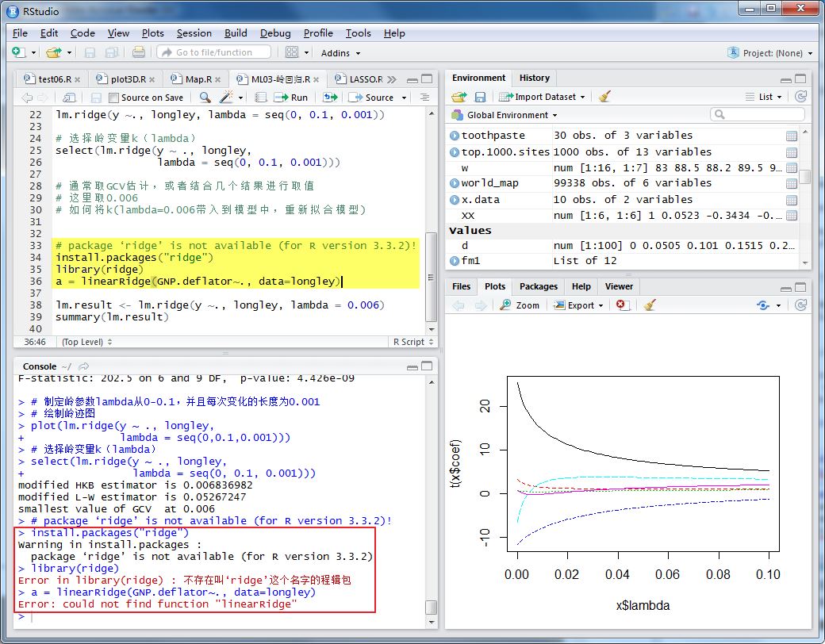The image size is (825, 644).
Task: Click the Run button in the editor
Action: tap(291, 98)
